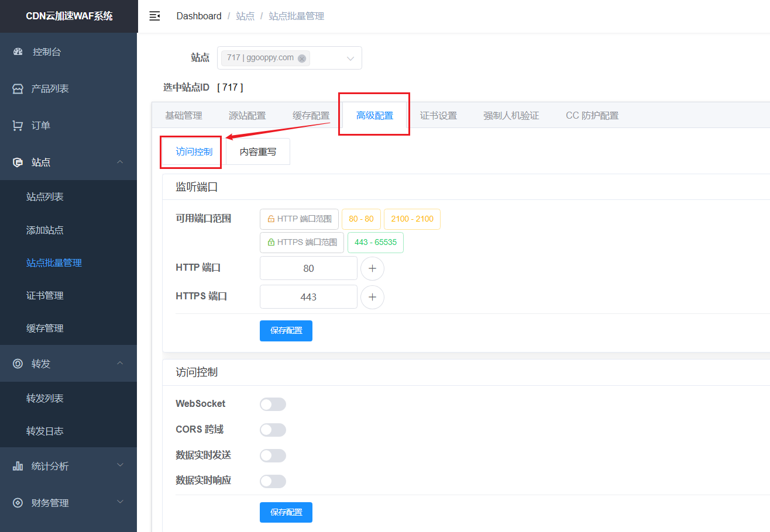Click the 产品列表 store icon

pos(18,89)
